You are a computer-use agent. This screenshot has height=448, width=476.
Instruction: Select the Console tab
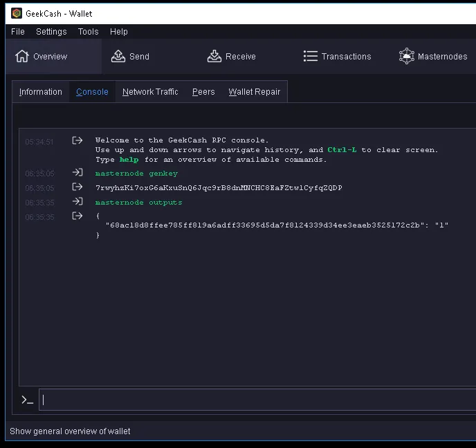(x=92, y=91)
